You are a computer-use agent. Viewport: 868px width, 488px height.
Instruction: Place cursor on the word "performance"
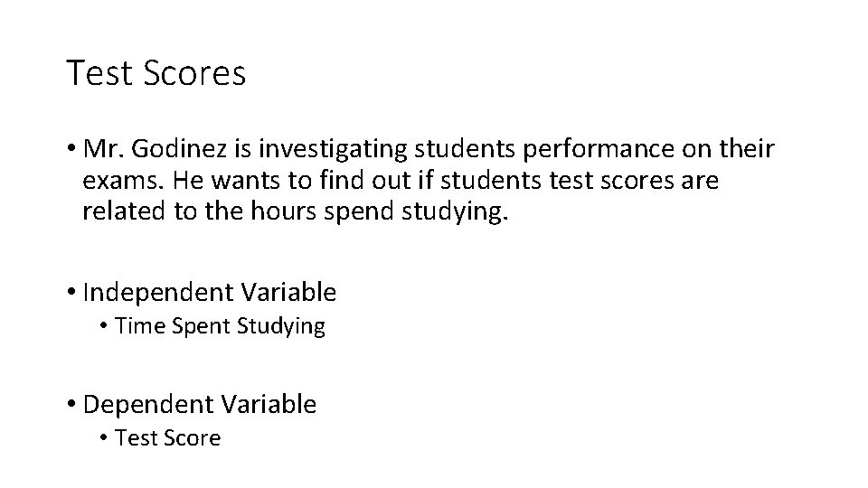(599, 149)
